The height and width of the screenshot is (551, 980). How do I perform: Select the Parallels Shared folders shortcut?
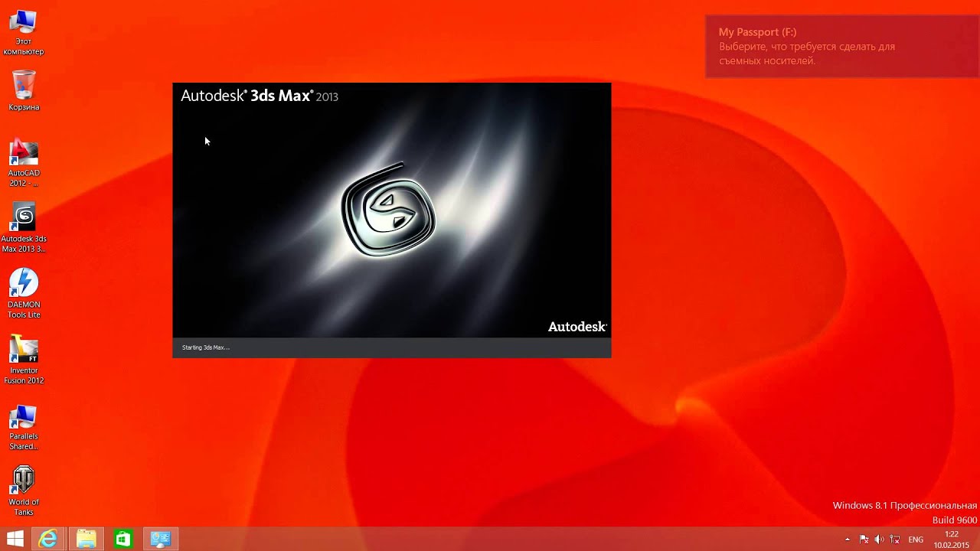click(24, 427)
